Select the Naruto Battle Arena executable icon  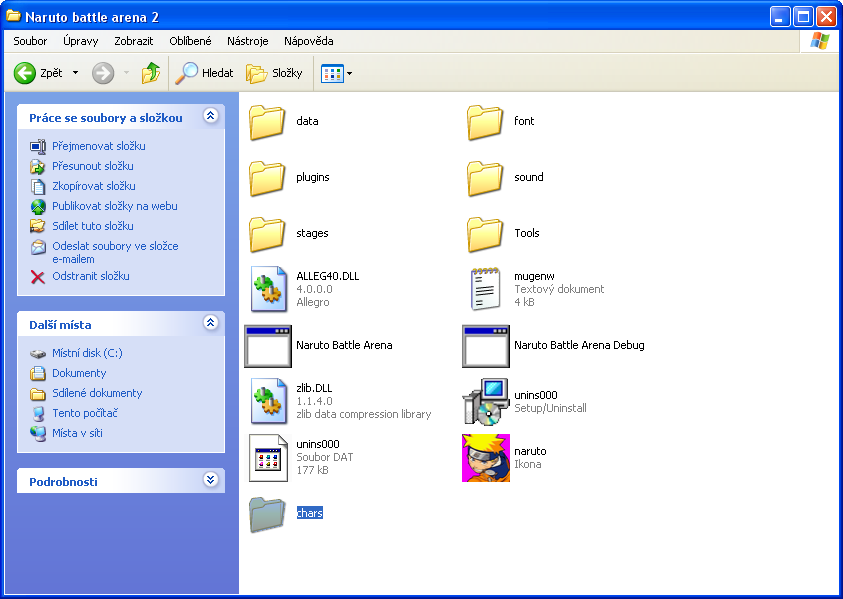click(268, 346)
